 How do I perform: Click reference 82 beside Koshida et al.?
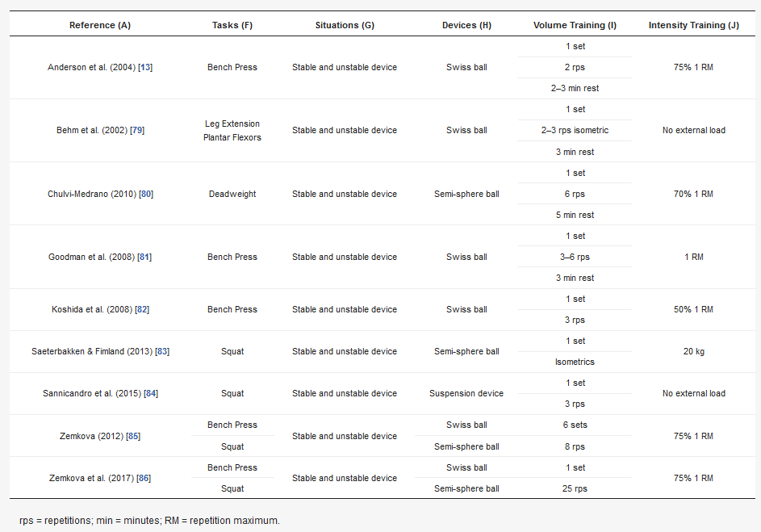[141, 310]
